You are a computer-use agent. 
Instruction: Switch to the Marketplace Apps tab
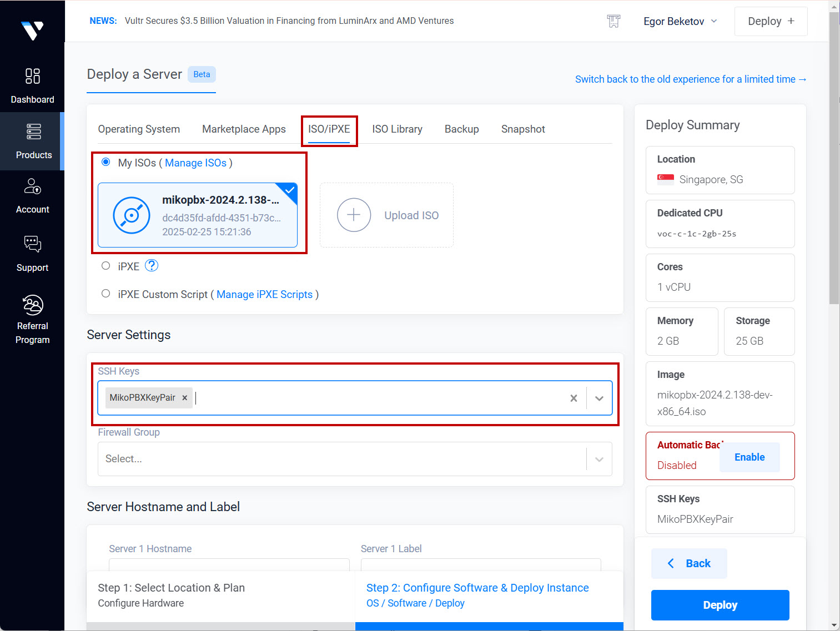pos(244,129)
